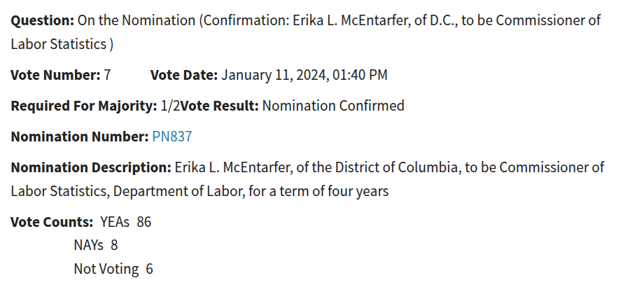Click the NAYs count of 8

pos(114,245)
